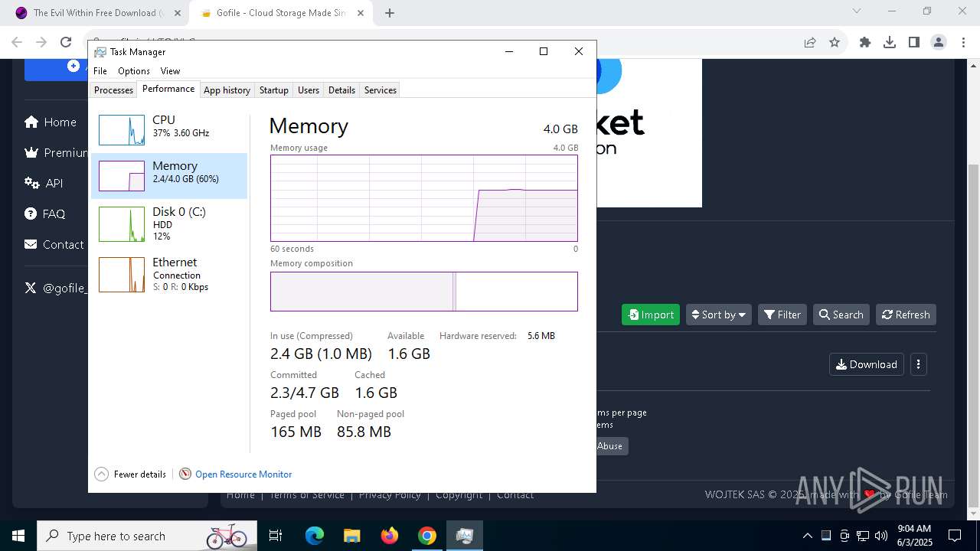The height and width of the screenshot is (551, 980).
Task: Select the Users tab
Action: point(309,90)
